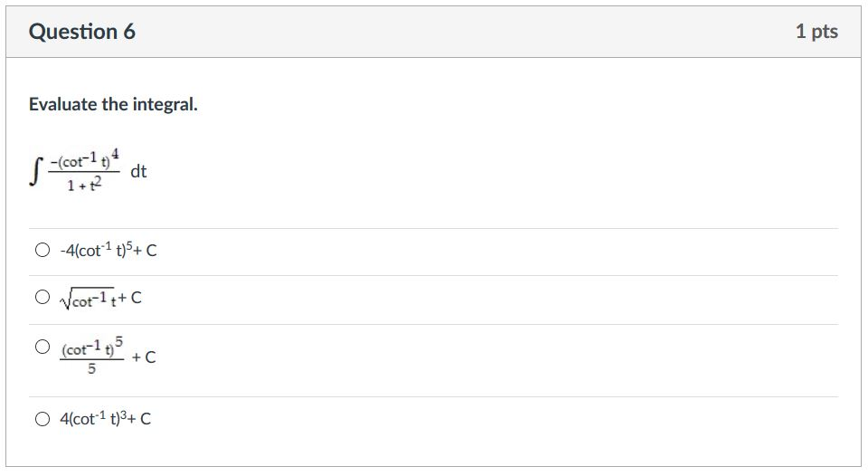Click the square root cot⁻¹ t answer label
The height and width of the screenshot is (476, 868).
click(x=89, y=298)
